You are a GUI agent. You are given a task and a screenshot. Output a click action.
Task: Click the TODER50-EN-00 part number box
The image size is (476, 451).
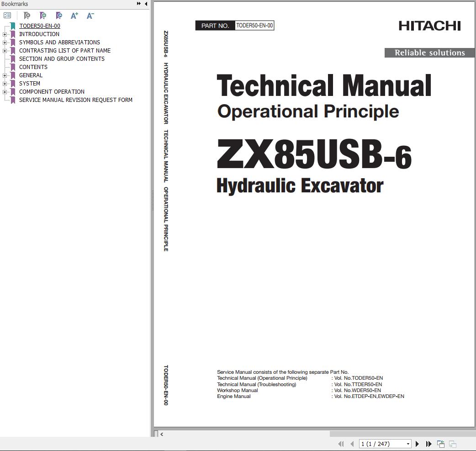pos(254,26)
